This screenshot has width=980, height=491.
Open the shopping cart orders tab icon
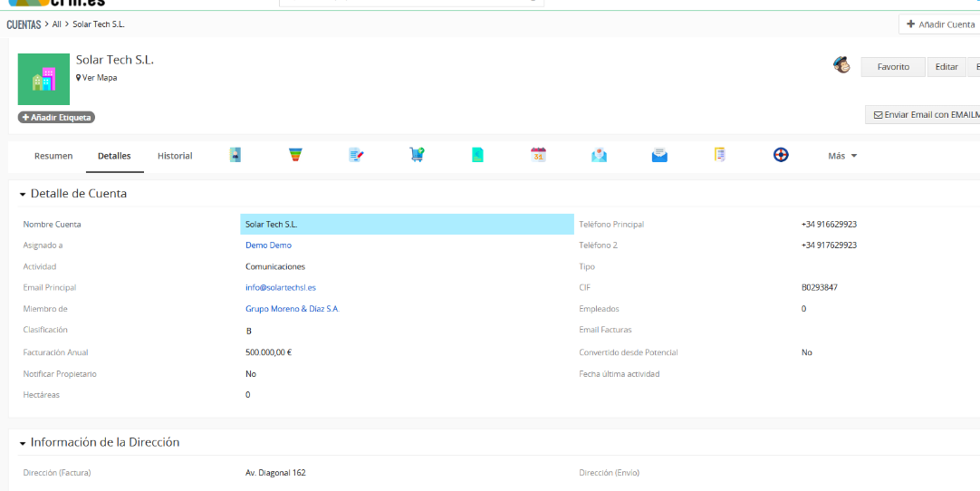[x=417, y=155]
